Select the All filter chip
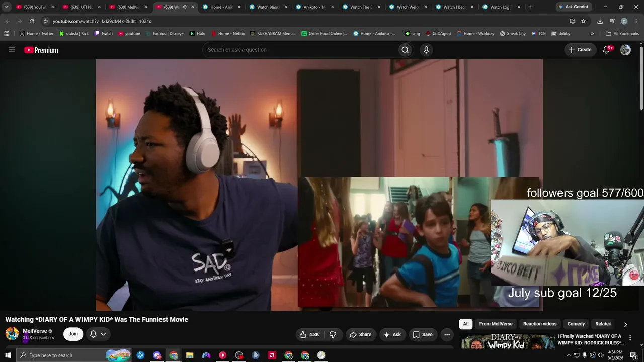This screenshot has width=644, height=362. point(466,324)
